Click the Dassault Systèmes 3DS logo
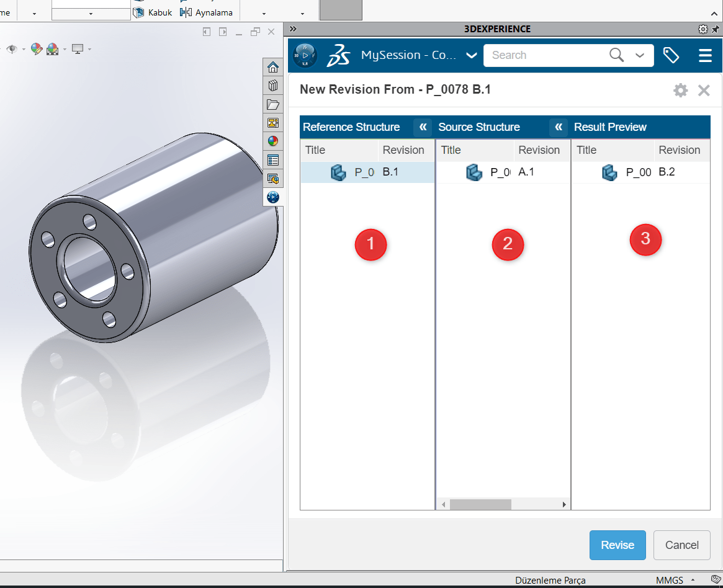This screenshot has height=588, width=723. [339, 55]
